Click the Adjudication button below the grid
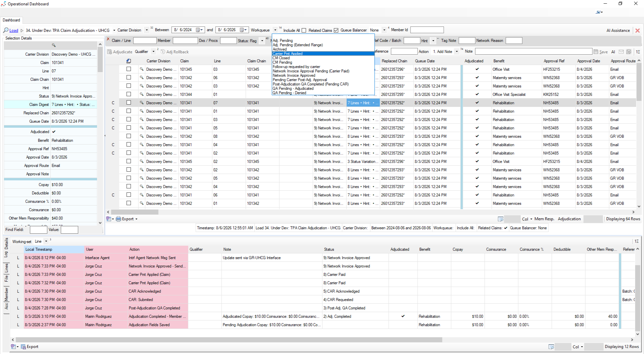 pos(569,219)
